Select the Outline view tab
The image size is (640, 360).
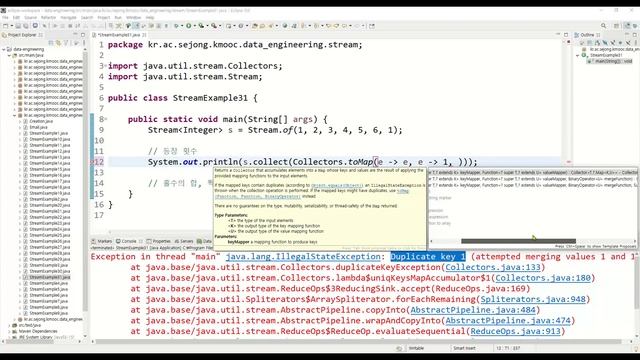coord(587,35)
